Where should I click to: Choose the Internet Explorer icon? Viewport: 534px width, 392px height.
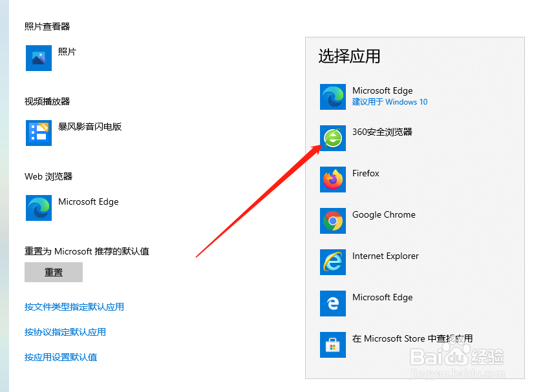tap(333, 262)
